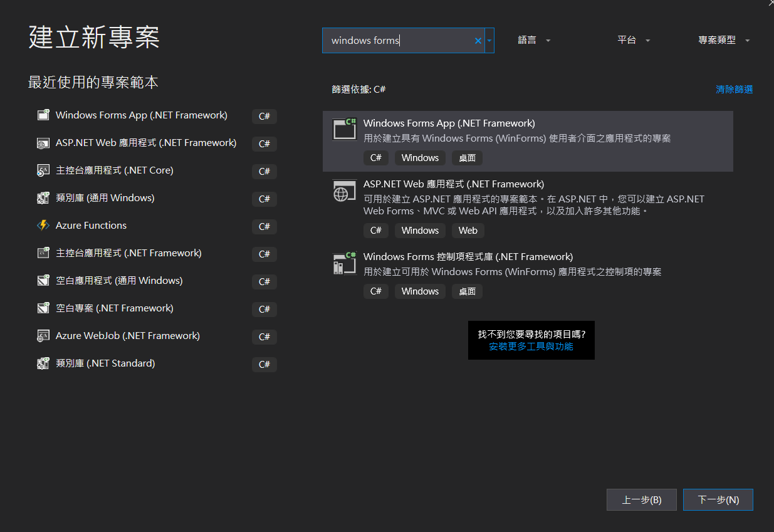
Task: Choose recent template Azure WebJob (.NET Framework)
Action: [x=156, y=336]
